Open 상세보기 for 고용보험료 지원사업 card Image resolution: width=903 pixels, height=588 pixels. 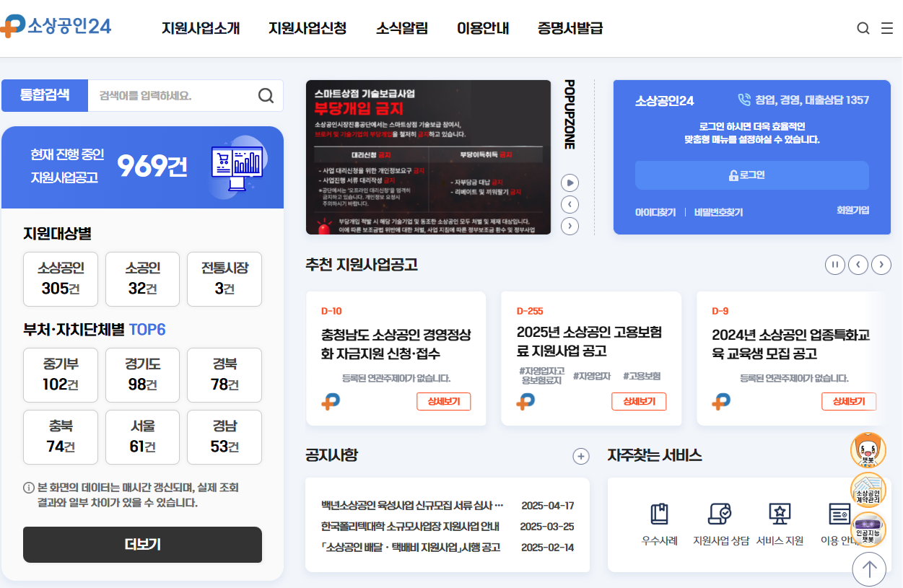[639, 402]
